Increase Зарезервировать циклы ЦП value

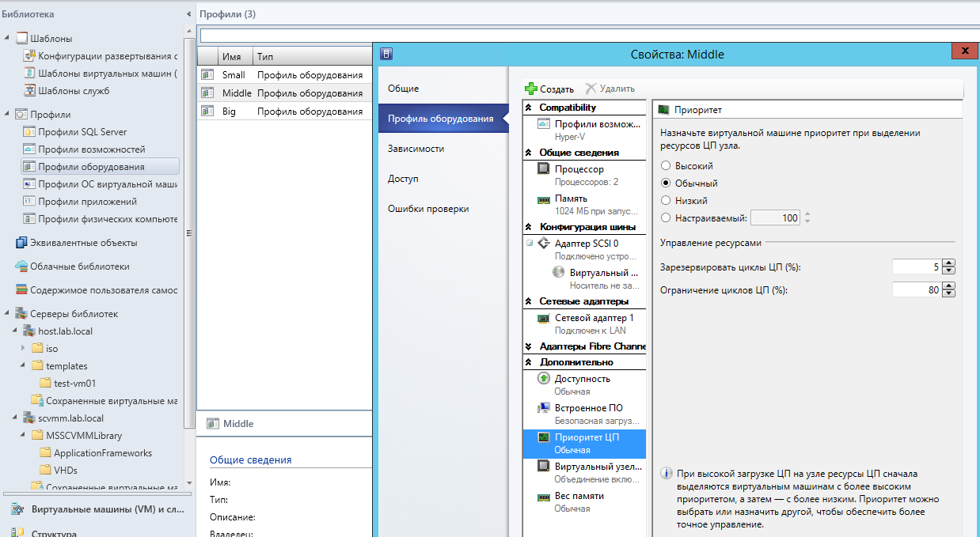(x=949, y=263)
